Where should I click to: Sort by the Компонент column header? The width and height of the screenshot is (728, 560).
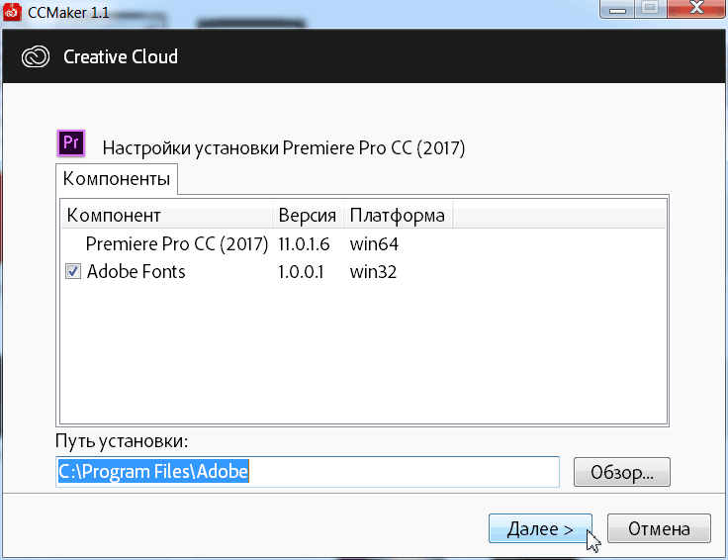click(x=166, y=216)
